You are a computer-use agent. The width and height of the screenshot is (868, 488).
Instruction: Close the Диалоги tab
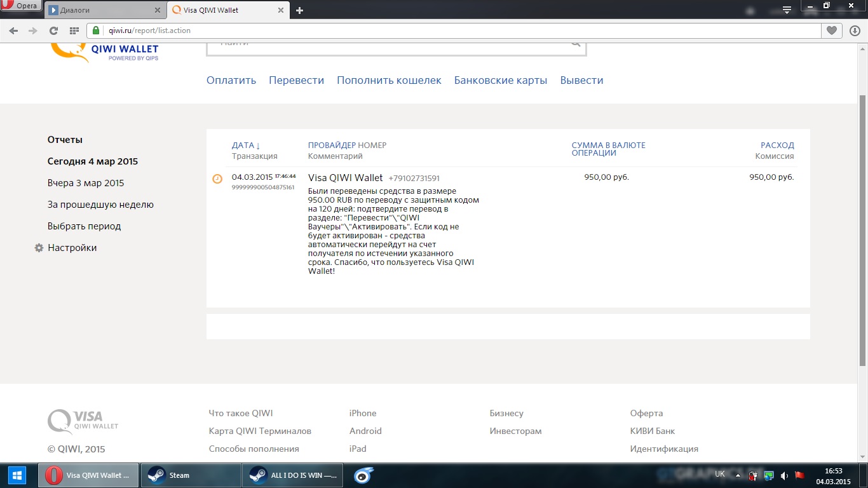tap(158, 10)
